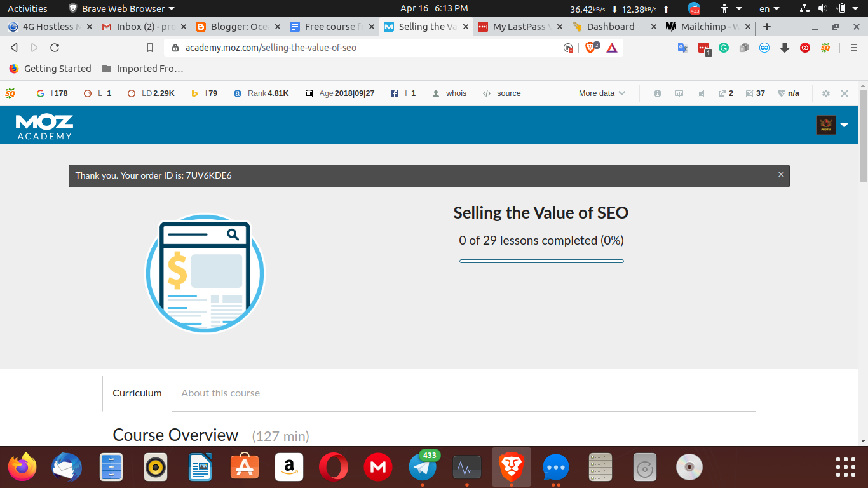
Task: Open Imported From bookmarks folder
Action: click(x=142, y=69)
